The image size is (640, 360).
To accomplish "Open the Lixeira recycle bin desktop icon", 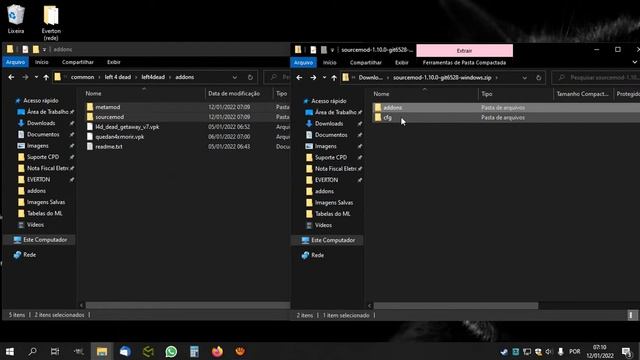I will coord(16,19).
